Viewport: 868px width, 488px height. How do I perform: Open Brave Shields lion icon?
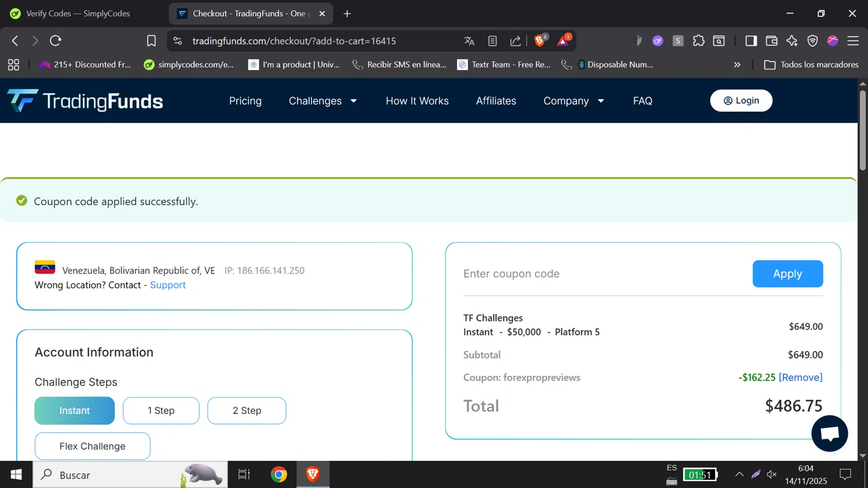[x=540, y=40]
